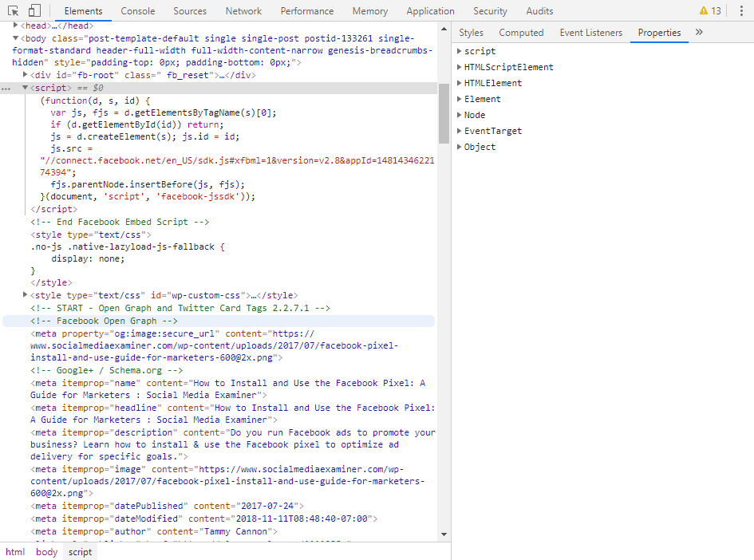Image resolution: width=754 pixels, height=560 pixels.
Task: Click the html breadcrumb at bottom
Action: click(x=15, y=552)
